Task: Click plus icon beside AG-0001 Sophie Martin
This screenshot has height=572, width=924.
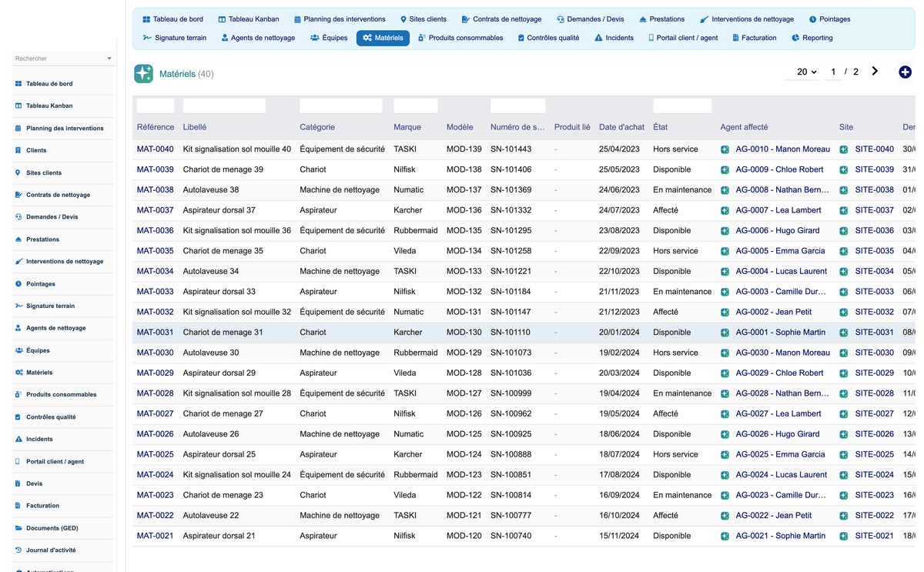Action: pos(725,333)
